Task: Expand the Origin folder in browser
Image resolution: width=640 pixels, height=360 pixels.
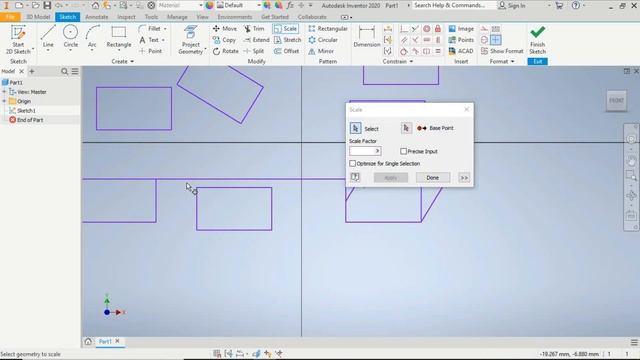Action: pos(4,101)
